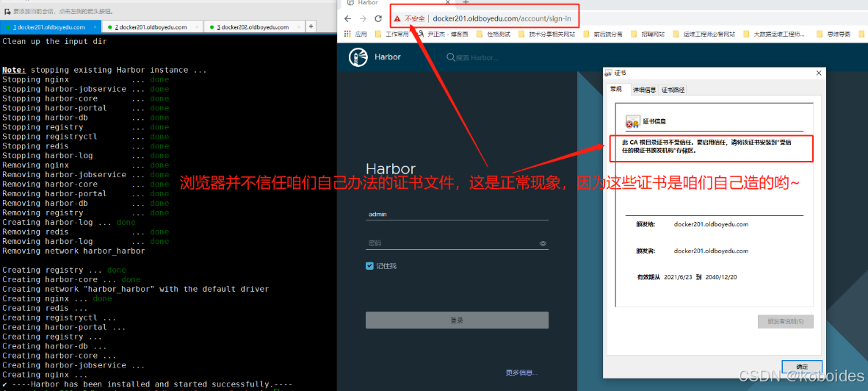The height and width of the screenshot is (391, 868).
Task: Click 'Harbor has been installed' success line
Action: point(148,384)
